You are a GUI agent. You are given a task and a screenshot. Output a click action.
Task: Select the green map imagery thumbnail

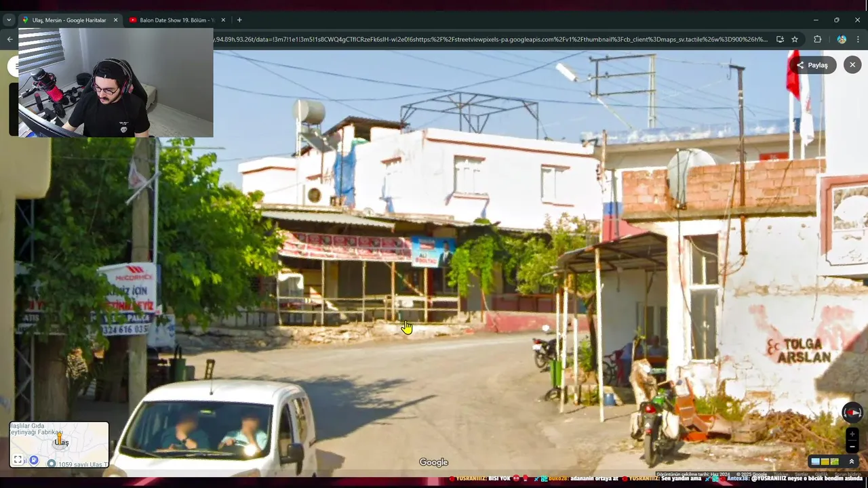point(835,462)
